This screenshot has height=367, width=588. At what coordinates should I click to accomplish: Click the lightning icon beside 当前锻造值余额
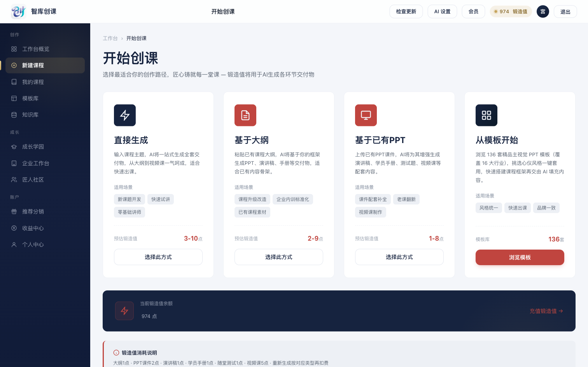[124, 311]
